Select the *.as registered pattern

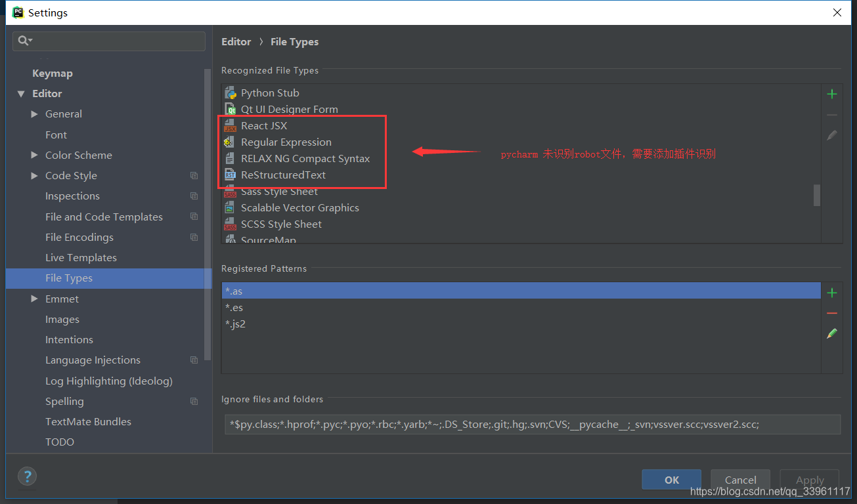click(x=521, y=291)
